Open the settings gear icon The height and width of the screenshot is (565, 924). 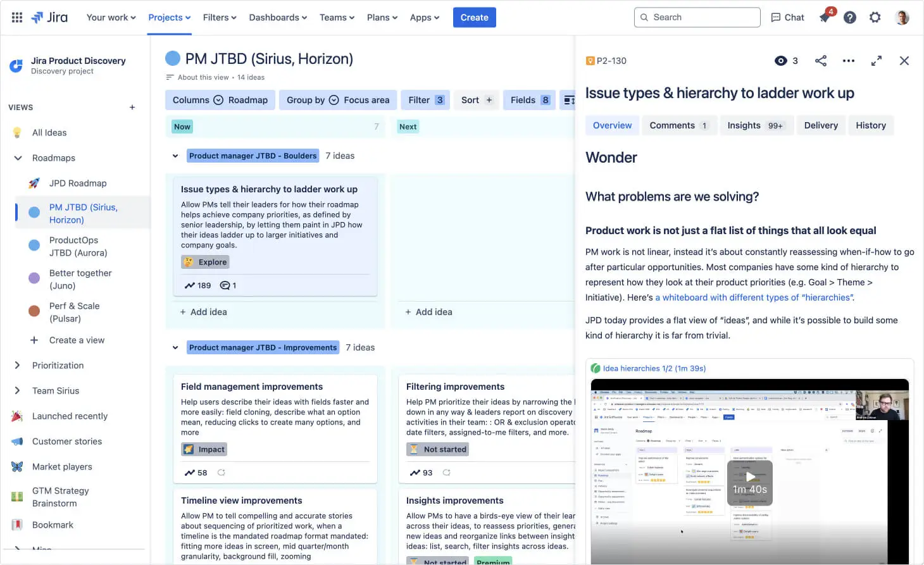(875, 18)
